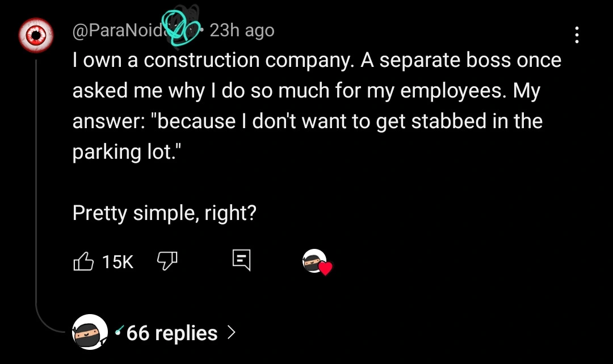Dislike the comment with thumbs down
The image size is (613, 364).
pyautogui.click(x=167, y=261)
